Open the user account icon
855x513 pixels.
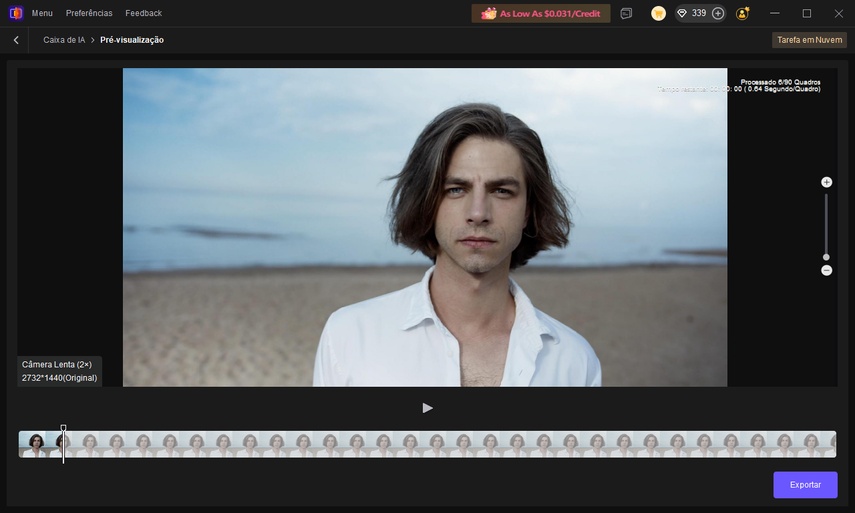(742, 14)
